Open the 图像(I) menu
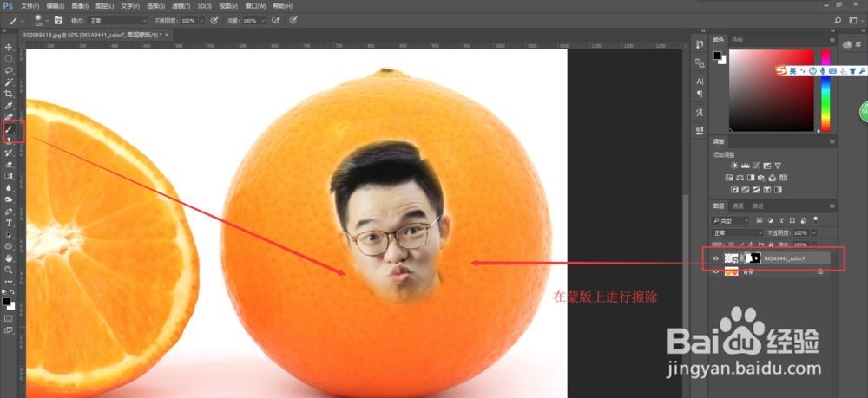The image size is (868, 398). [80, 6]
